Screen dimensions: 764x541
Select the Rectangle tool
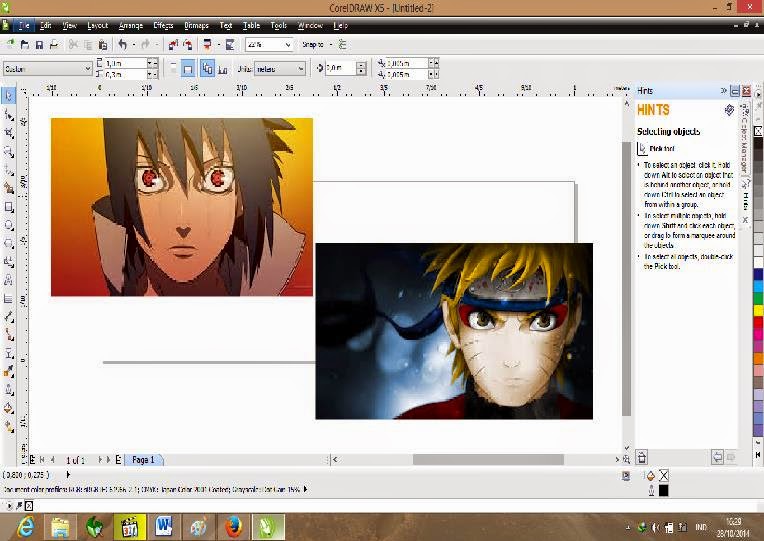point(8,207)
